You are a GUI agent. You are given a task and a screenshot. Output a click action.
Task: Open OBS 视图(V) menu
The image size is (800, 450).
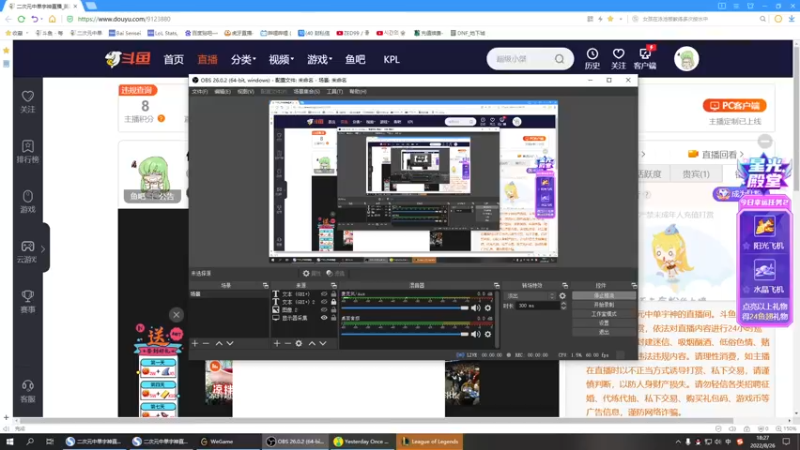(x=245, y=92)
